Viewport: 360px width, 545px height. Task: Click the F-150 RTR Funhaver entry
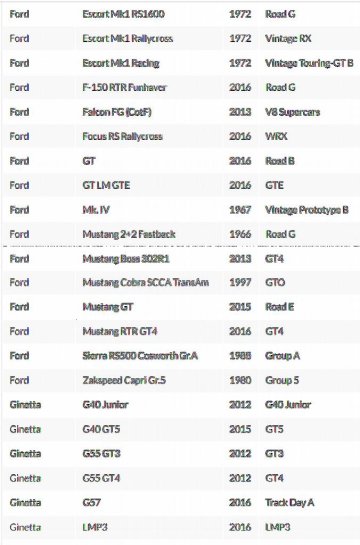coord(124,88)
